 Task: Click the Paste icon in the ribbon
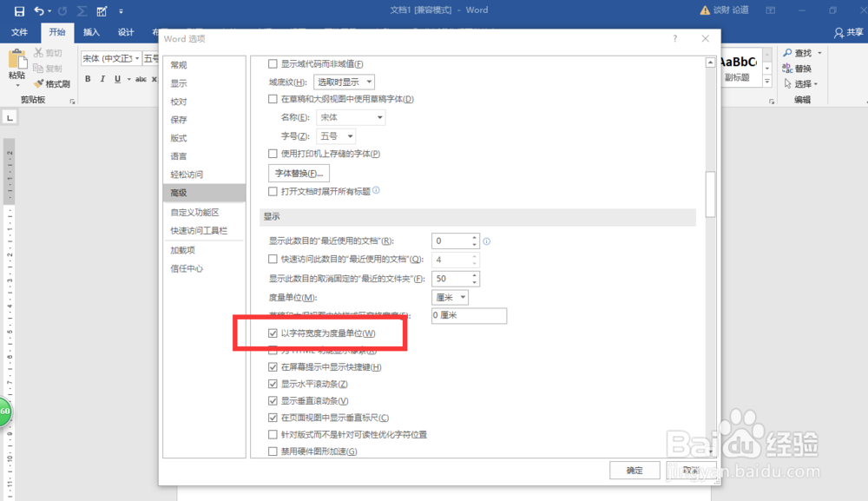17,59
